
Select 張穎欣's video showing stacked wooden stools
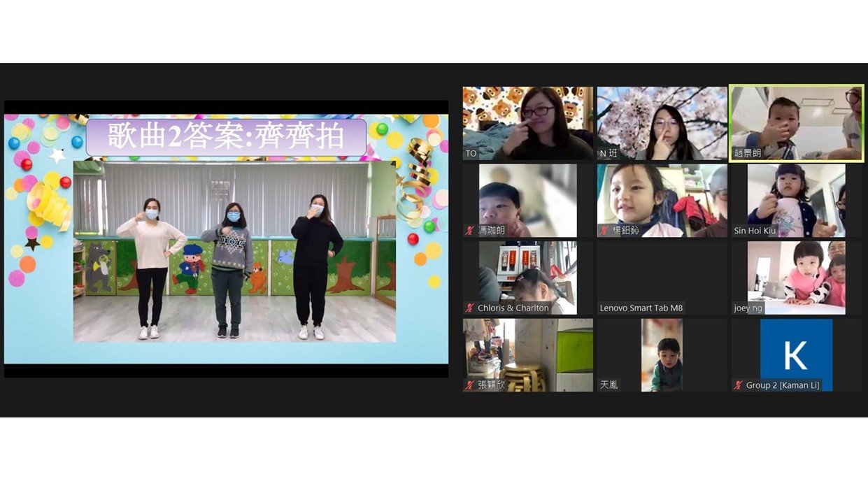[x=527, y=354]
